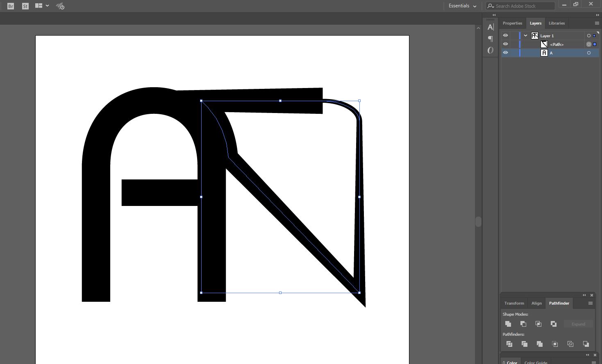Hide the A sublayer
The image size is (602, 364).
pos(505,53)
